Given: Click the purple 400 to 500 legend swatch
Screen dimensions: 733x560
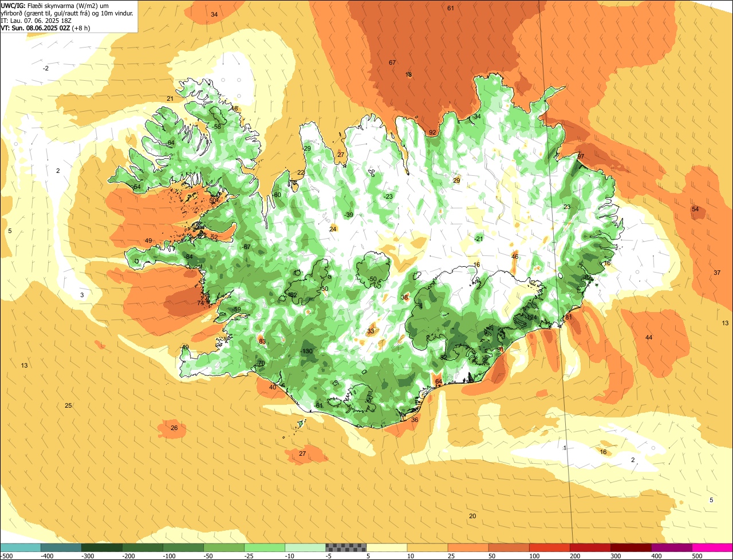Looking at the screenshot, I should click(671, 547).
